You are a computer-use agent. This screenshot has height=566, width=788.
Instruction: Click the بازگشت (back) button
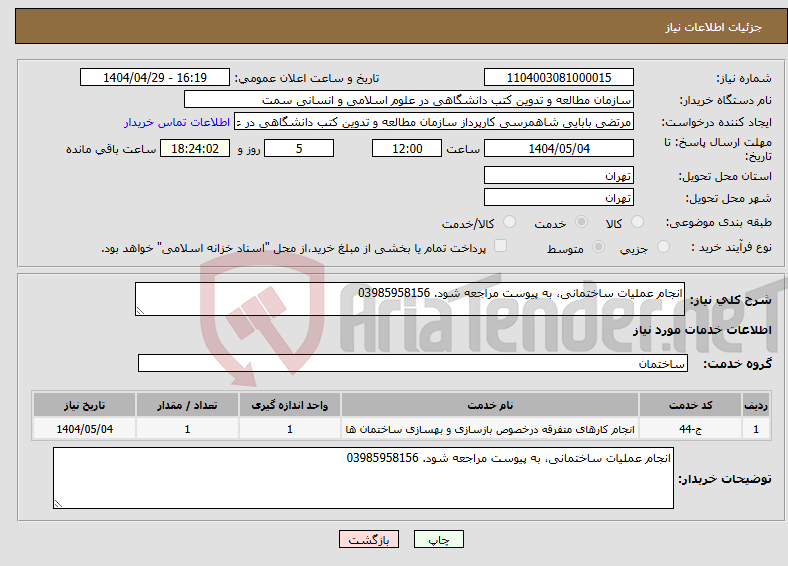369,539
